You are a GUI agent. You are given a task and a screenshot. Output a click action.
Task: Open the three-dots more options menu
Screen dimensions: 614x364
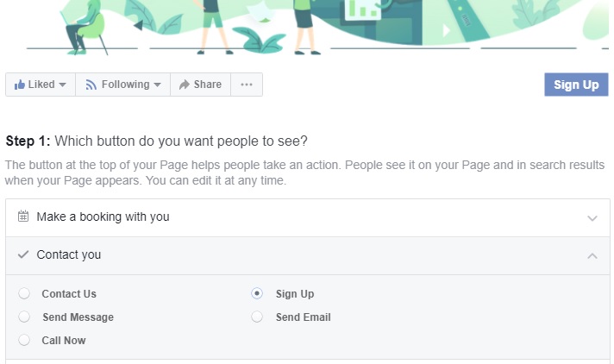(247, 85)
